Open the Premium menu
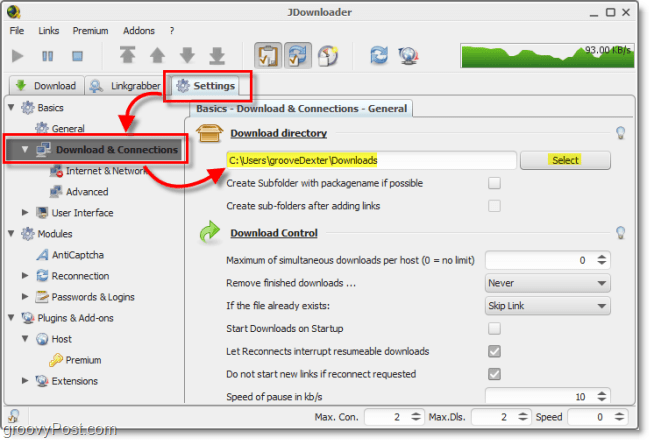This screenshot has width=649, height=440. pos(90,31)
